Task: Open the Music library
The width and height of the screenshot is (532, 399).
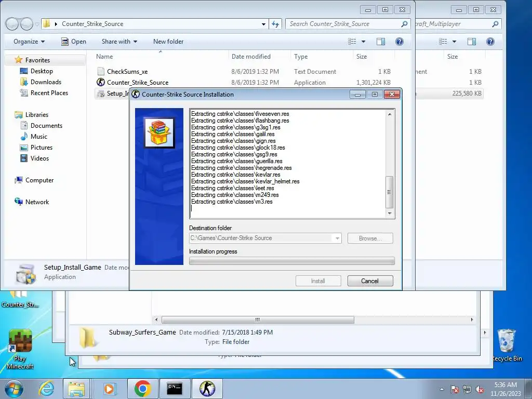Action: coord(38,137)
